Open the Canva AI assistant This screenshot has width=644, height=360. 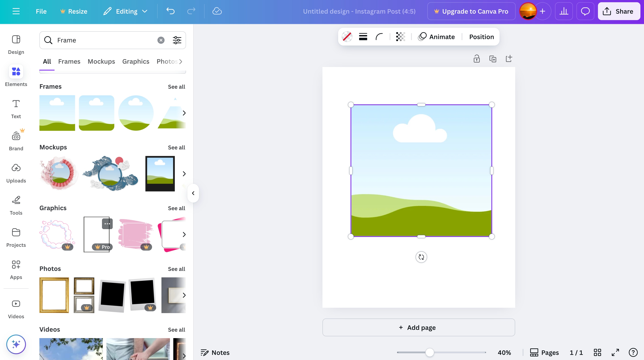[x=16, y=344]
